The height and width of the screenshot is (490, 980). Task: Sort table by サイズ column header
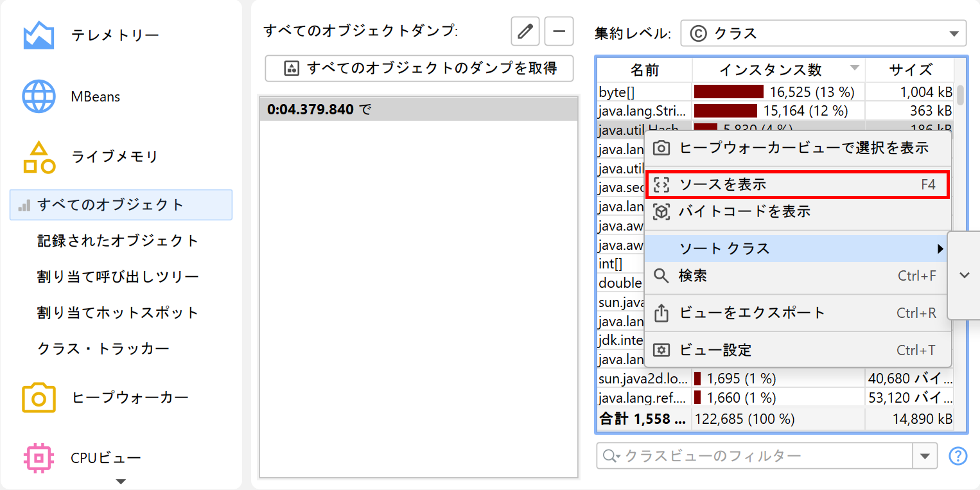tap(910, 69)
